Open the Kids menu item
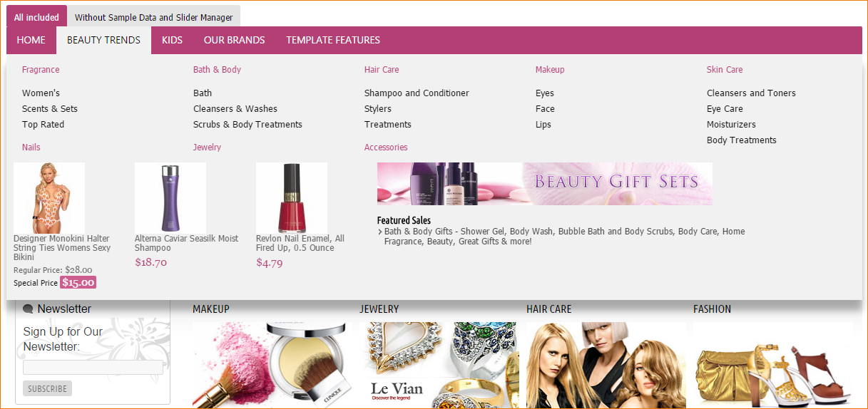 [x=172, y=40]
